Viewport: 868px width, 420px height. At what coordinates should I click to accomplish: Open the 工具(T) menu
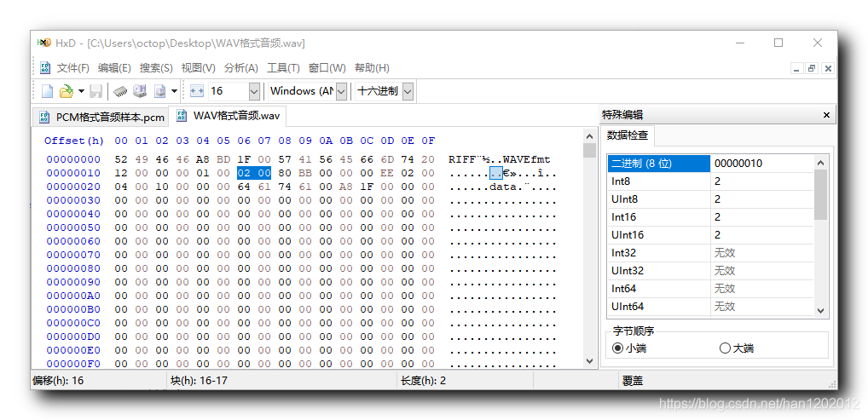[283, 68]
